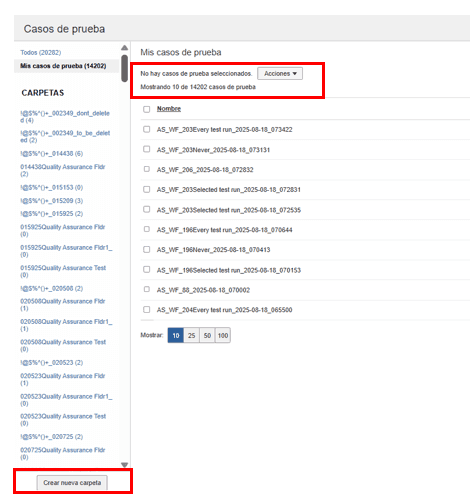This screenshot has width=470, height=501.
Task: Select Mis casos de prueba (14202)
Action: 63,66
